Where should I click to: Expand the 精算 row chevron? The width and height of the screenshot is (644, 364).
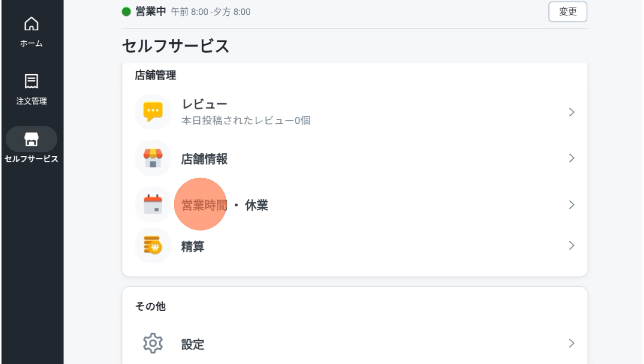point(572,245)
